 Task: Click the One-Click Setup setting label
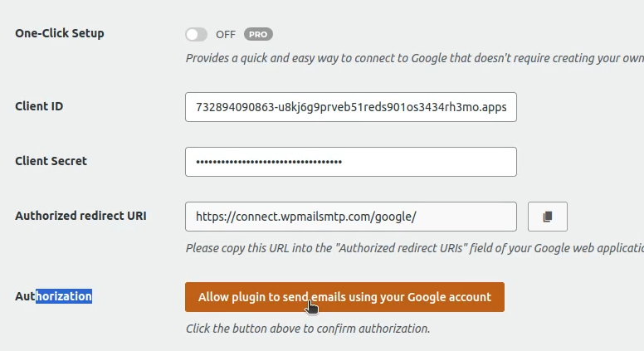coord(60,33)
